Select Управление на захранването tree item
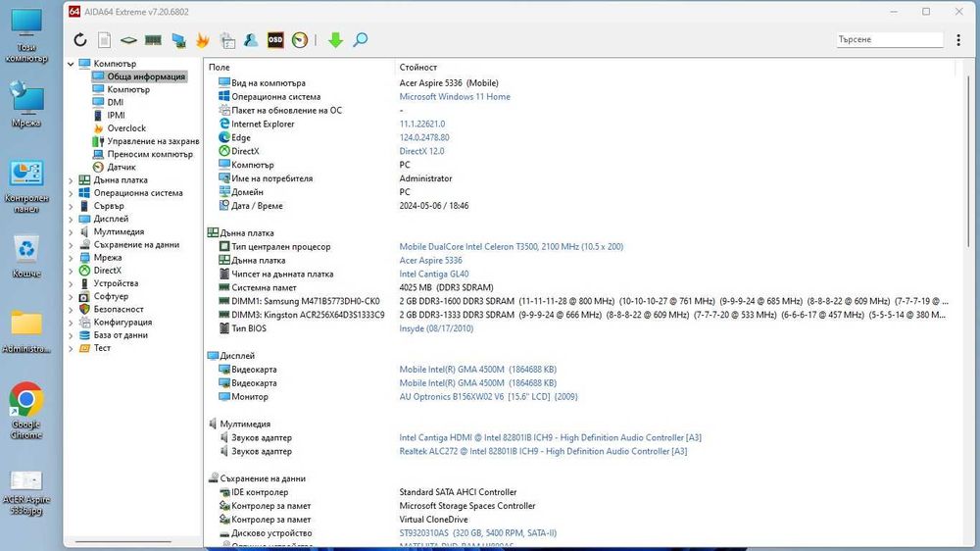Screen dimensions: 980x551 [x=153, y=141]
